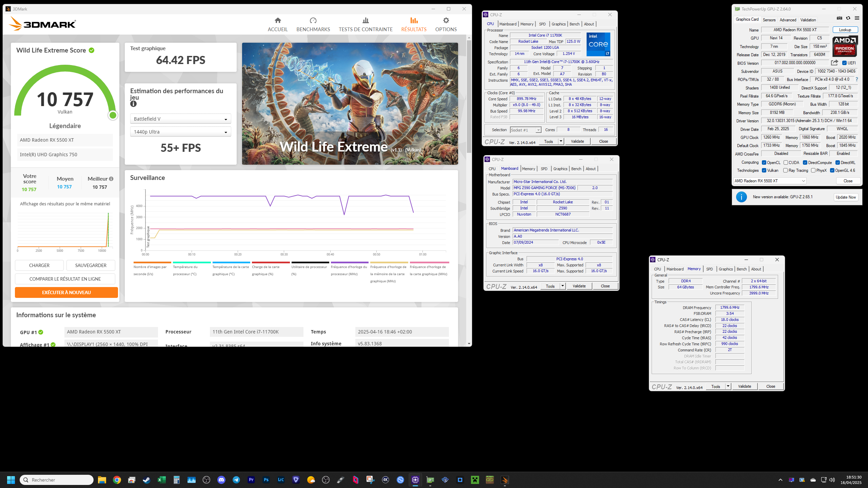Screen dimensions: 868x488
Task: Click the info icon under Estimation des performances
Action: 133,104
